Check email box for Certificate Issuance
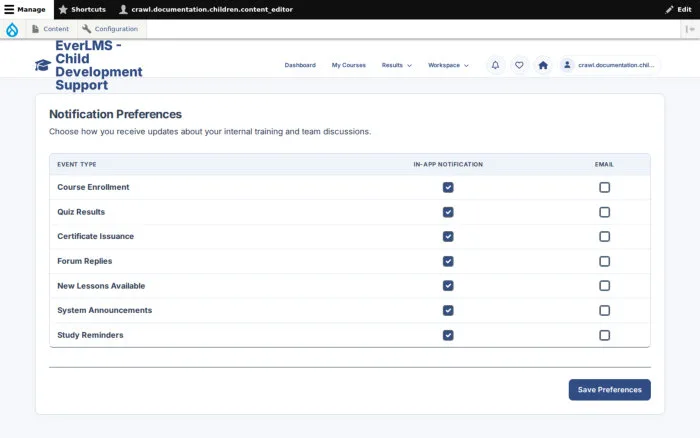700x438 pixels. 604,237
